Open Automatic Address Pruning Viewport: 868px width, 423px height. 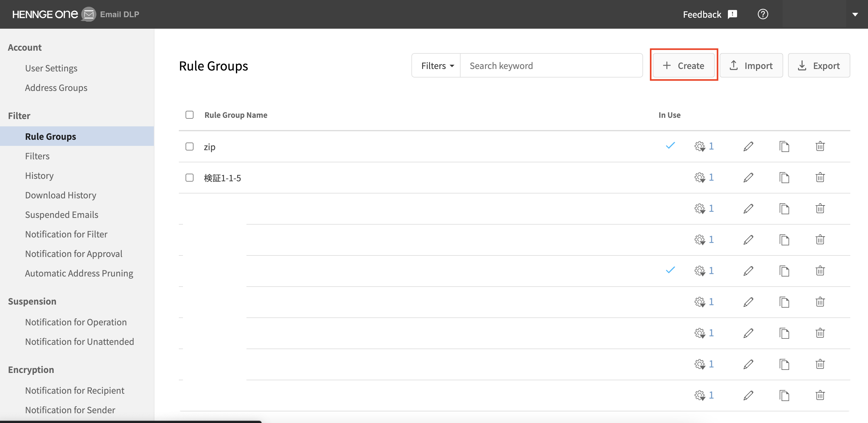click(x=79, y=273)
